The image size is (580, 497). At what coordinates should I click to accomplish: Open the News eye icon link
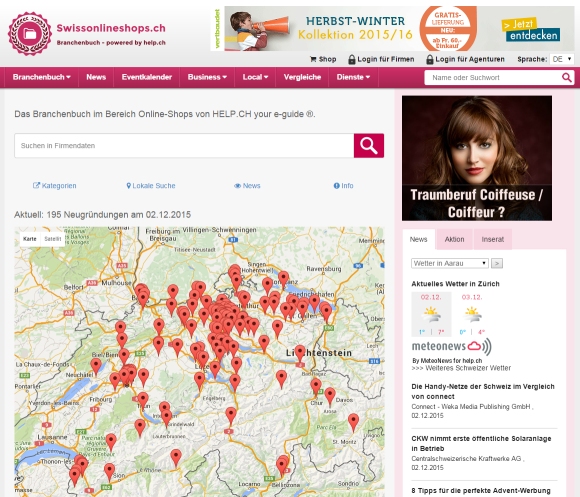pos(247,186)
